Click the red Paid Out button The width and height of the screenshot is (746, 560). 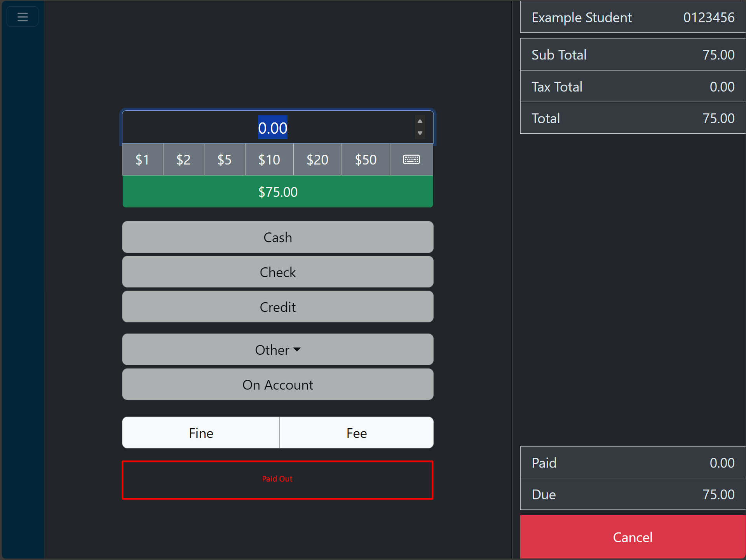pos(277,480)
